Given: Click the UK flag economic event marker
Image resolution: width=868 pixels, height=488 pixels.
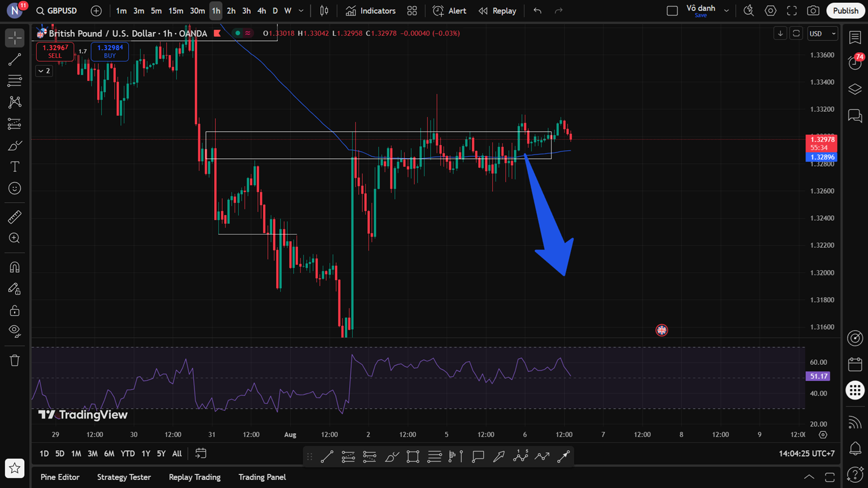Looking at the screenshot, I should [x=662, y=330].
